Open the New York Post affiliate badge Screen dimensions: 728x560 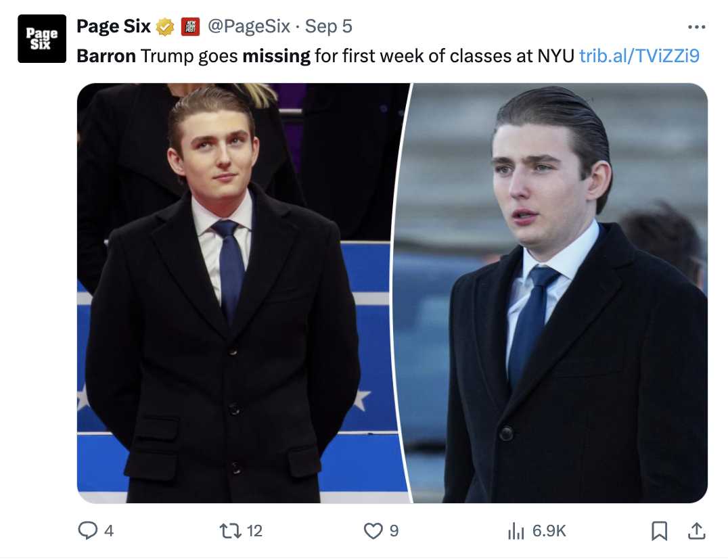coord(190,27)
